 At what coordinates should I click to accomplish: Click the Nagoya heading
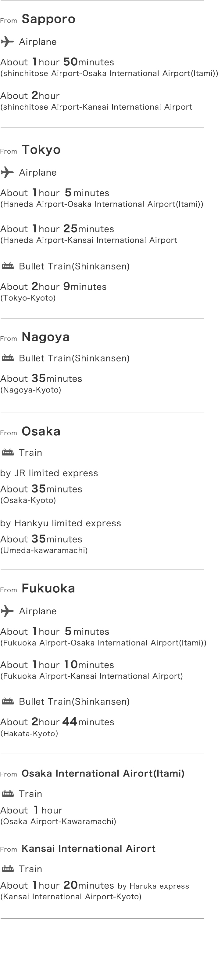click(x=45, y=337)
